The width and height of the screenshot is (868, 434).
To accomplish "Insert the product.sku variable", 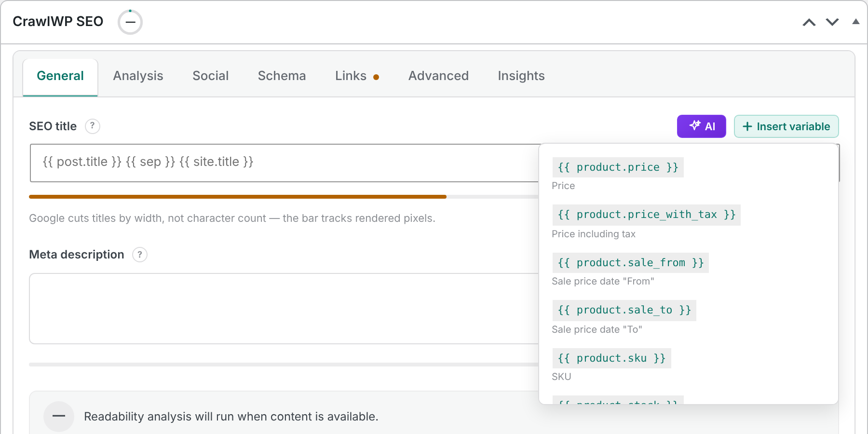I will [x=612, y=358].
